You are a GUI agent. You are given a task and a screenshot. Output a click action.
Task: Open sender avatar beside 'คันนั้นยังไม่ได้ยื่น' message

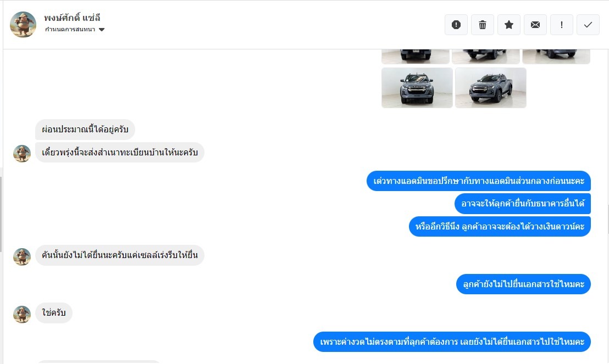pos(22,256)
